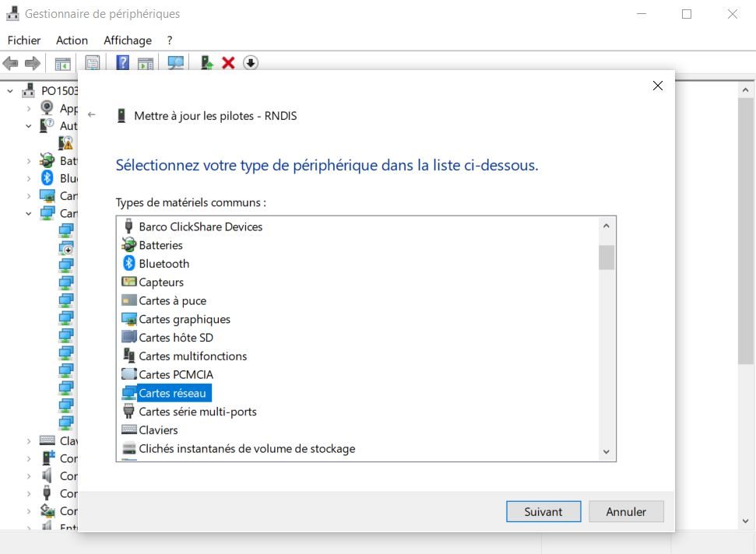Click the Capteurs icon in list
Image resolution: width=756 pixels, height=554 pixels.
(x=128, y=282)
